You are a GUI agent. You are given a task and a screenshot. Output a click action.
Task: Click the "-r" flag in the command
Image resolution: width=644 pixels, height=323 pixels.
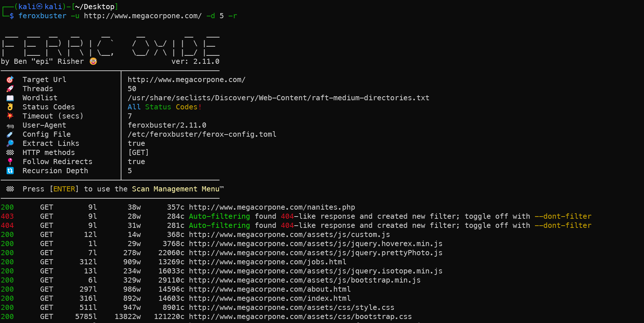[x=233, y=16]
